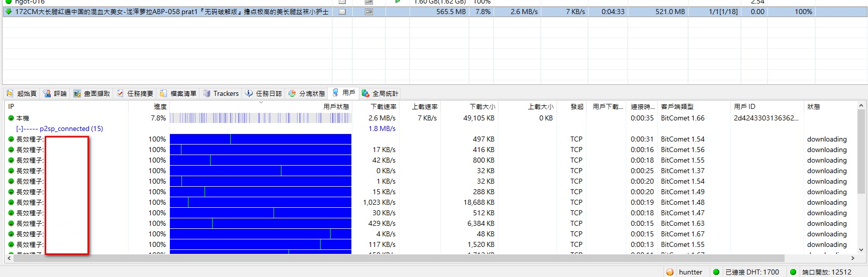Sort by 下載速率 column header
This screenshot has height=277, width=868.
point(375,106)
